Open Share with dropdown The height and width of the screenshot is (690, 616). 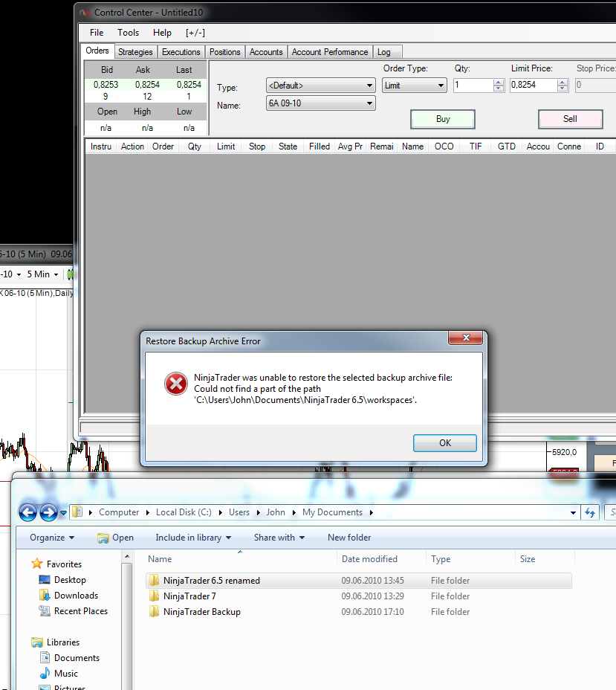(x=279, y=538)
